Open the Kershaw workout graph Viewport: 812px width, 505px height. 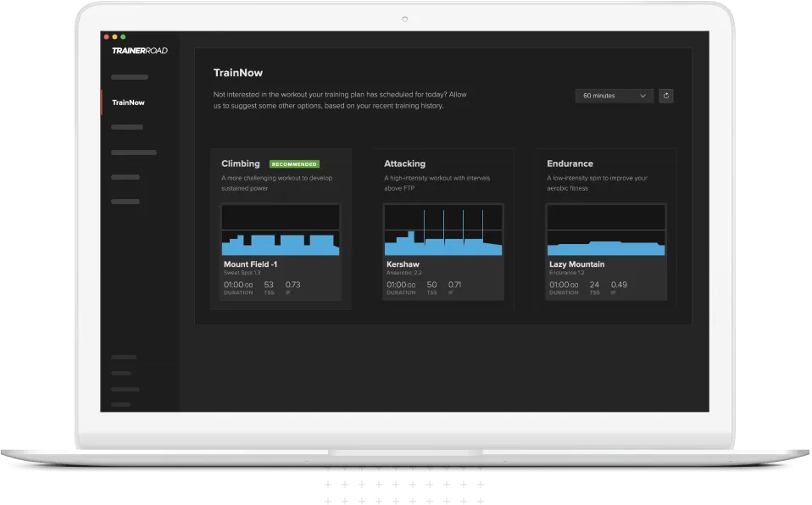point(444,230)
